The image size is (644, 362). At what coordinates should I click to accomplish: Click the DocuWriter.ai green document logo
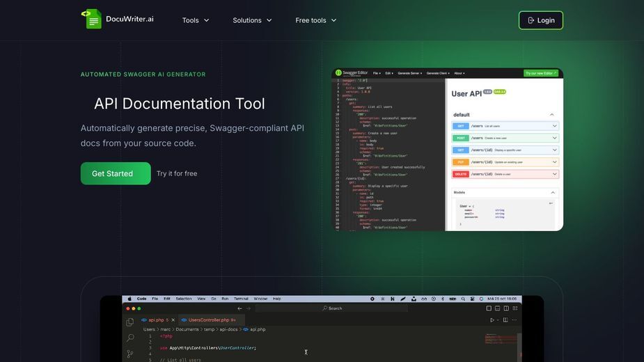(x=91, y=19)
